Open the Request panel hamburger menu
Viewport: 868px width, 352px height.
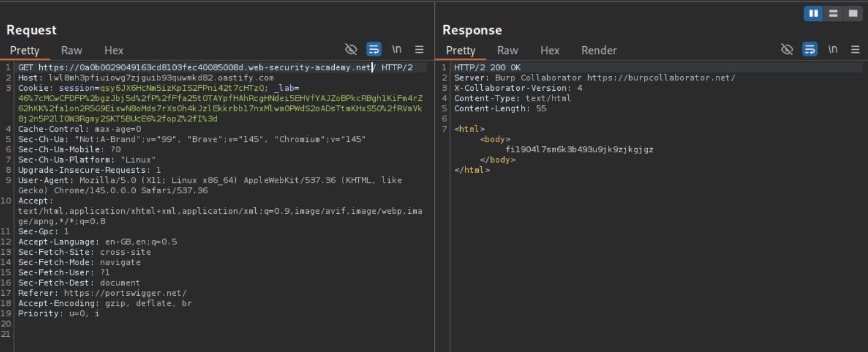[x=419, y=49]
